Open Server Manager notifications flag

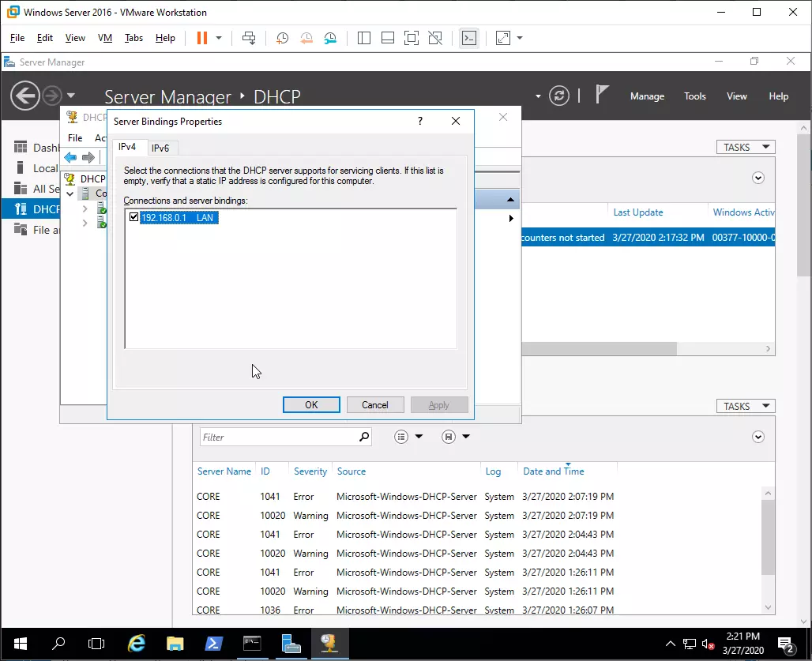(601, 95)
